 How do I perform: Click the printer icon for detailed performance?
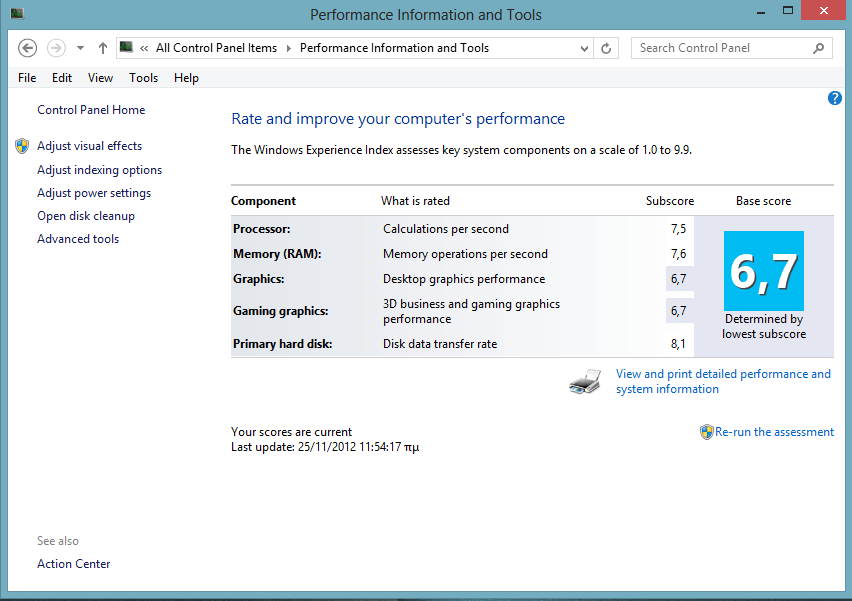(x=585, y=381)
